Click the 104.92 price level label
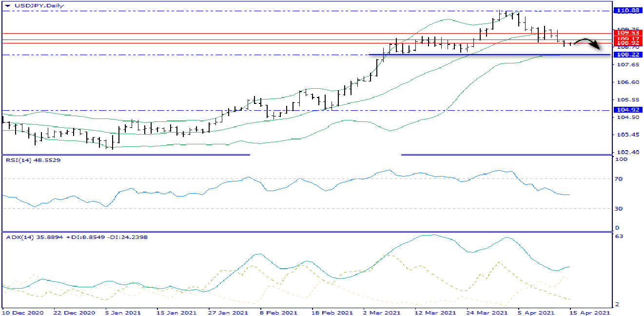 point(628,110)
